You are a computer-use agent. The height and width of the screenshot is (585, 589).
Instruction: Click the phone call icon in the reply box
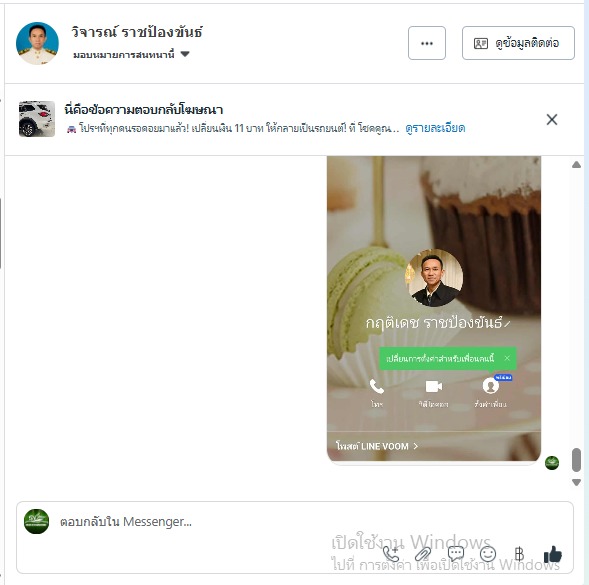coord(391,554)
